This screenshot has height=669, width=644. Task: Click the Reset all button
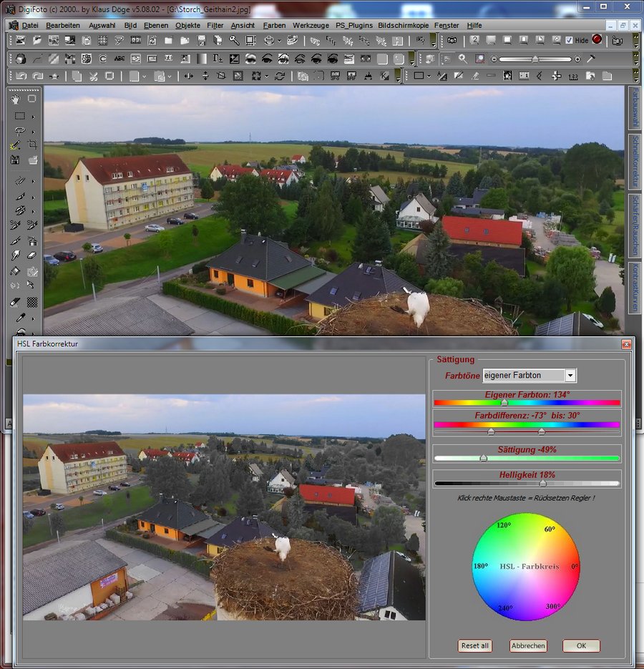475,645
